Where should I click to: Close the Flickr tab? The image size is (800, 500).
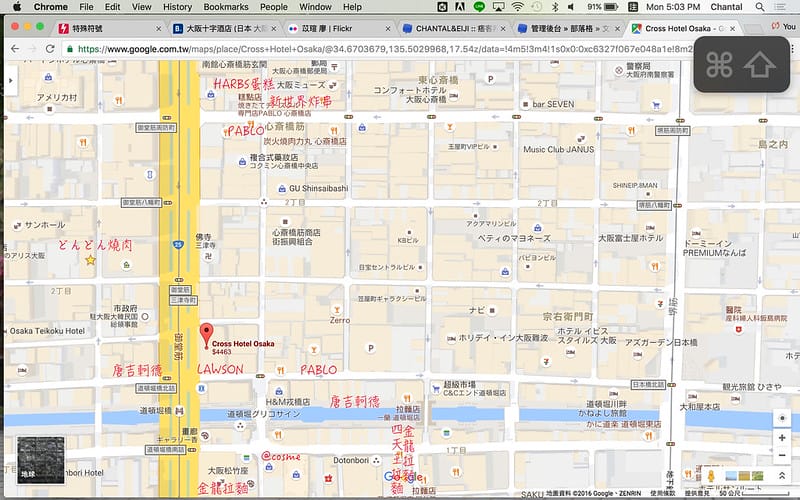(388, 29)
